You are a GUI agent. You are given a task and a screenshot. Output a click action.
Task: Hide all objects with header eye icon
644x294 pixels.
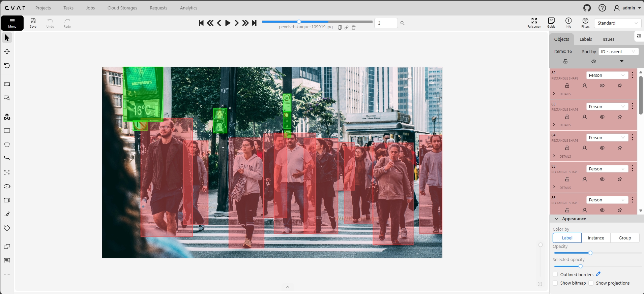(594, 61)
